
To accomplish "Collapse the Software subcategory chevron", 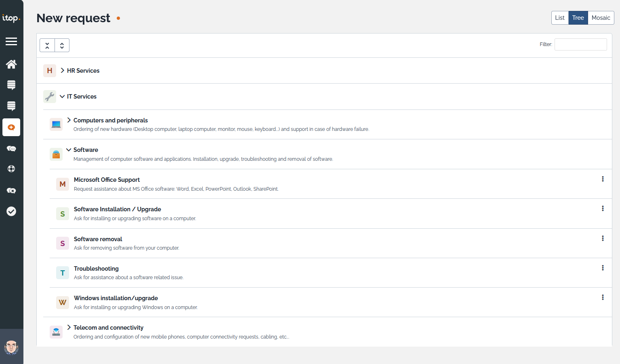I will tap(69, 150).
